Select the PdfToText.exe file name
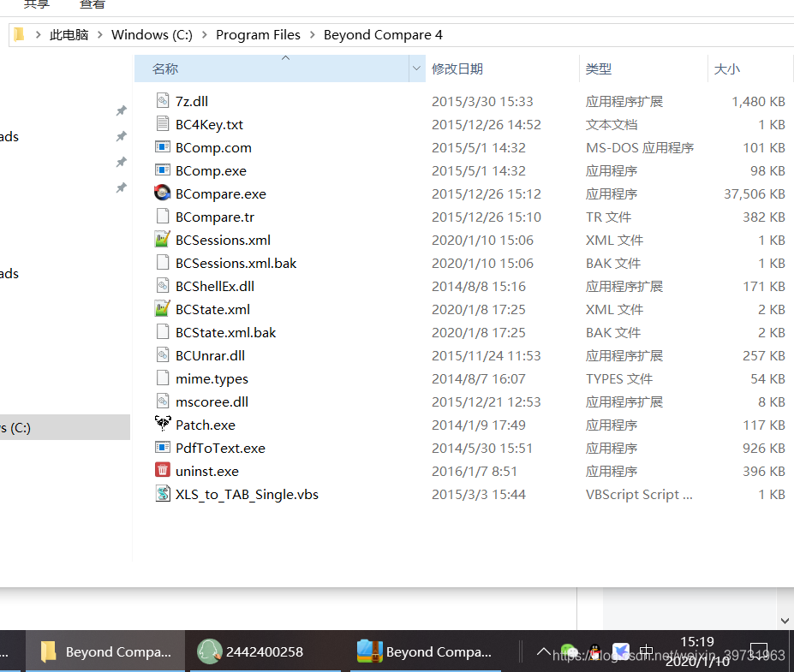This screenshot has height=672, width=794. coord(220,449)
